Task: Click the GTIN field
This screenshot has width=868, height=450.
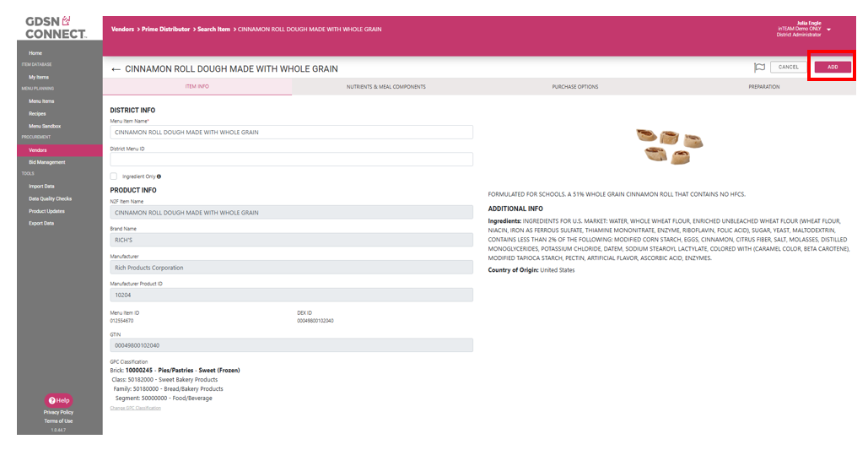Action: [291, 345]
